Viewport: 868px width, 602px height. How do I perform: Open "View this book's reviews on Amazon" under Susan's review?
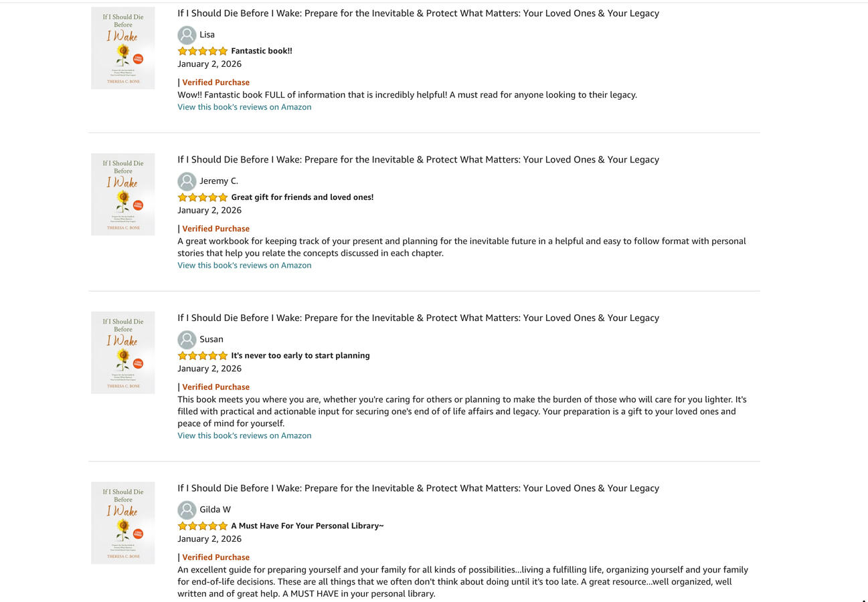click(244, 435)
